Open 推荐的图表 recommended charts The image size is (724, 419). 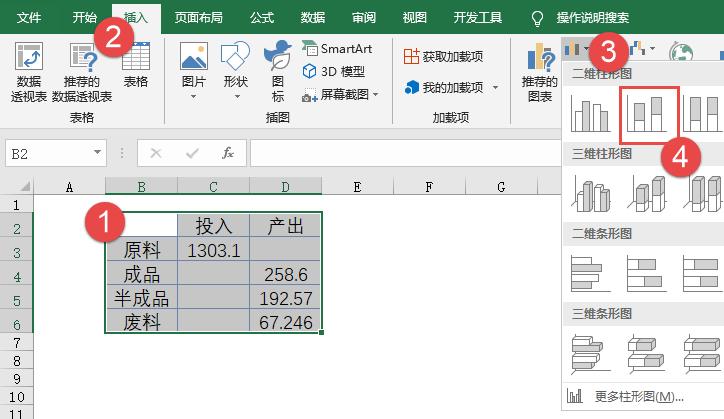540,72
